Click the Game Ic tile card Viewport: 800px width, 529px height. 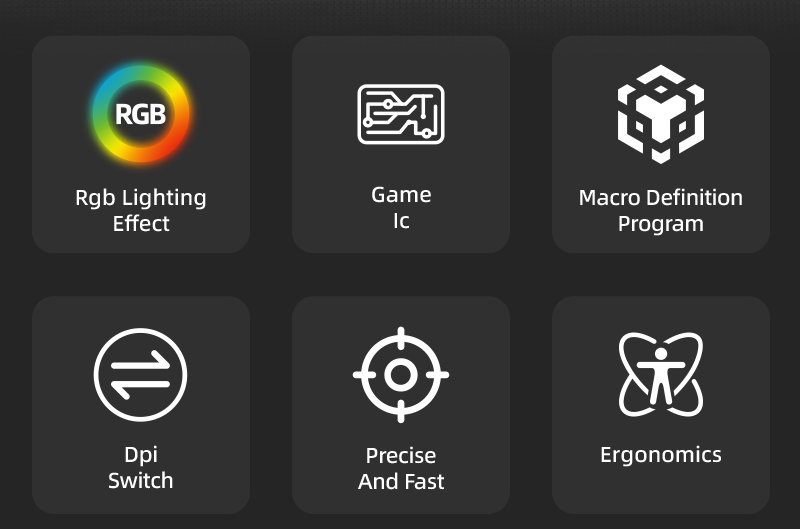tap(401, 144)
